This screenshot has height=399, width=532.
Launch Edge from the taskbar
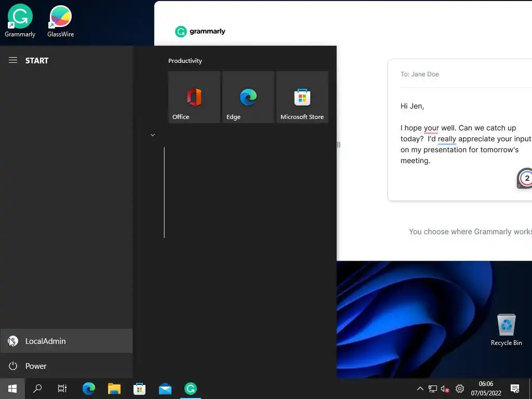tap(88, 389)
